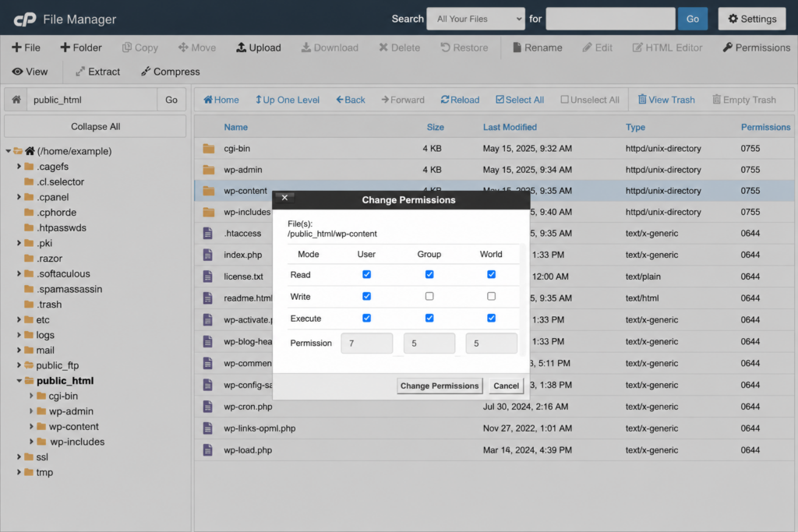Open View Trash
Viewport: 798px width, 532px height.
click(x=666, y=100)
